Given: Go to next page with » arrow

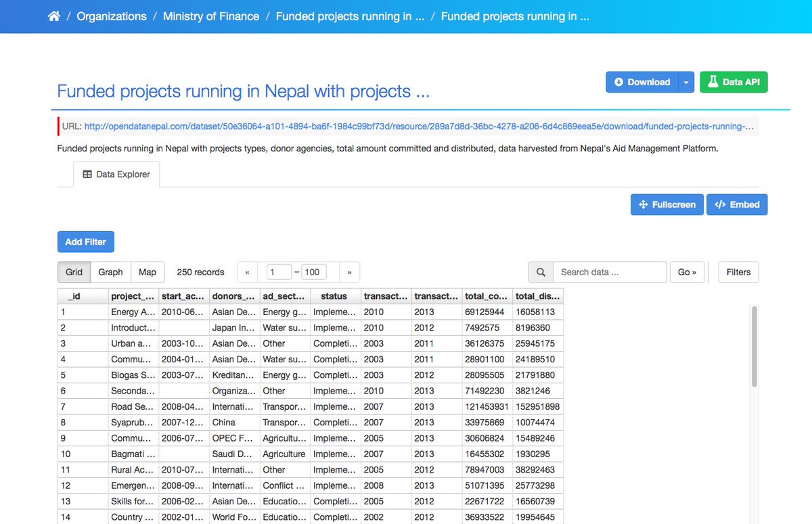Looking at the screenshot, I should click(x=349, y=272).
